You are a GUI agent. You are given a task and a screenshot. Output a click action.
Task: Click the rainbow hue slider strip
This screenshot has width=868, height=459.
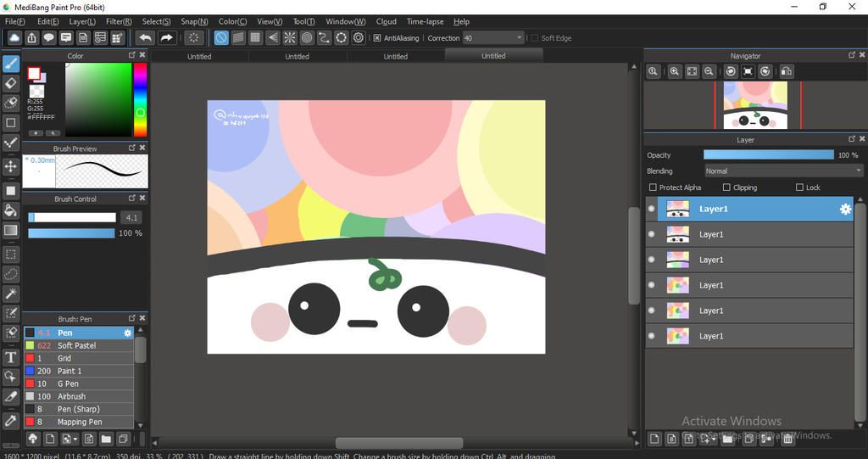(x=140, y=100)
